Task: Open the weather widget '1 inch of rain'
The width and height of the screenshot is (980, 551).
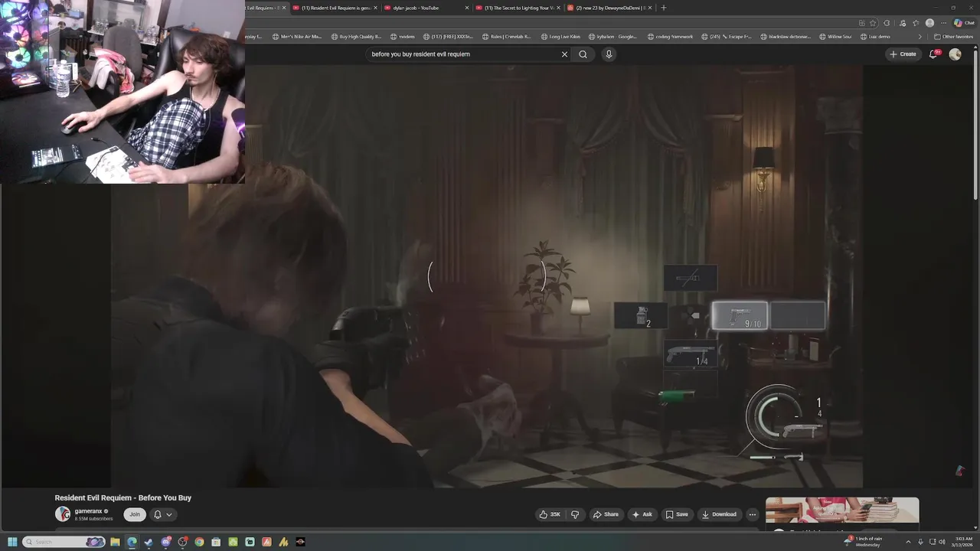Action: pos(864,542)
